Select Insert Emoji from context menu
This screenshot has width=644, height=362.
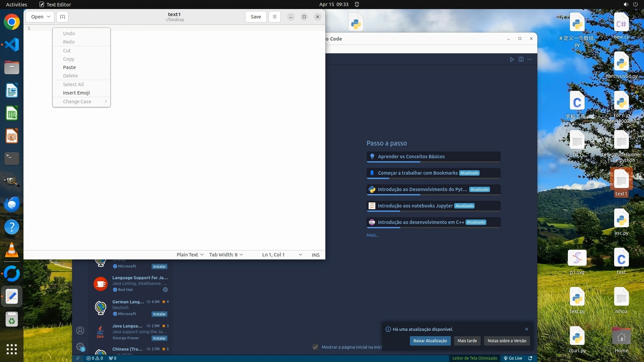tap(76, 93)
